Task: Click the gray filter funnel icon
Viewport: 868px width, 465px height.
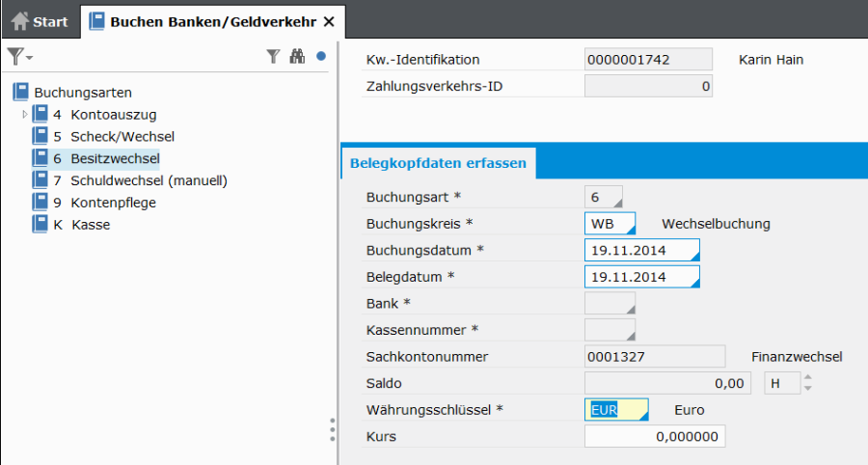Action: tap(273, 57)
